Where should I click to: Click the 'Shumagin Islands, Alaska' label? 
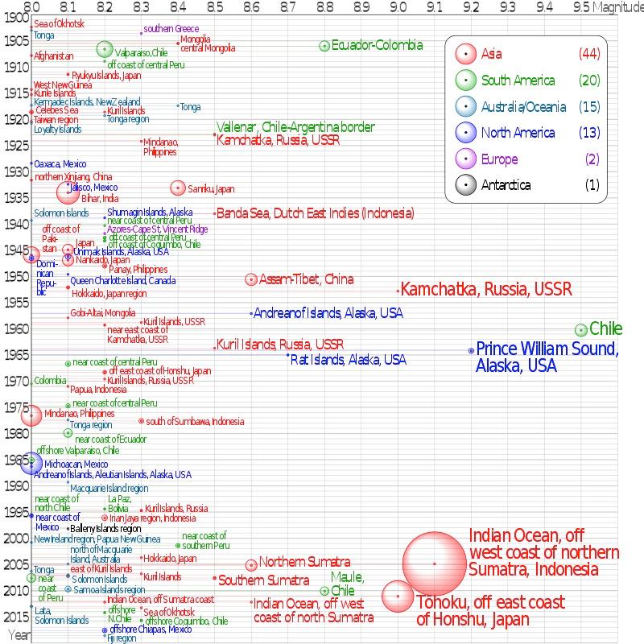[150, 213]
